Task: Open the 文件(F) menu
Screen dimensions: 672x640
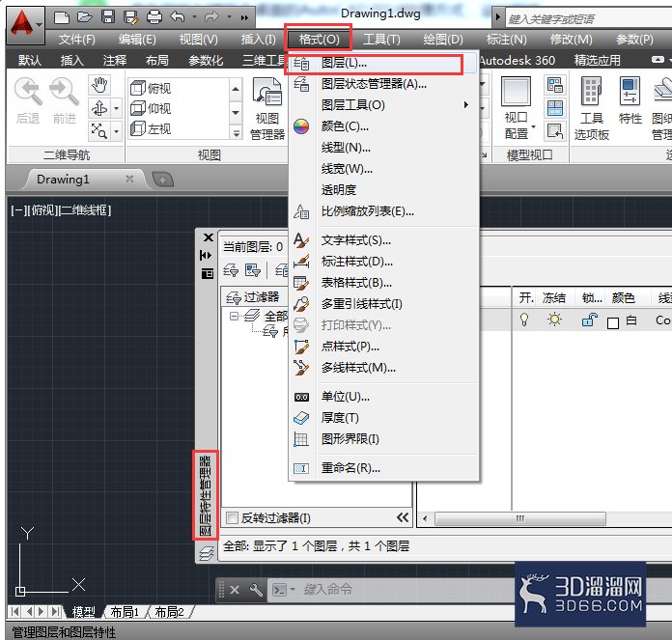Action: (76, 40)
